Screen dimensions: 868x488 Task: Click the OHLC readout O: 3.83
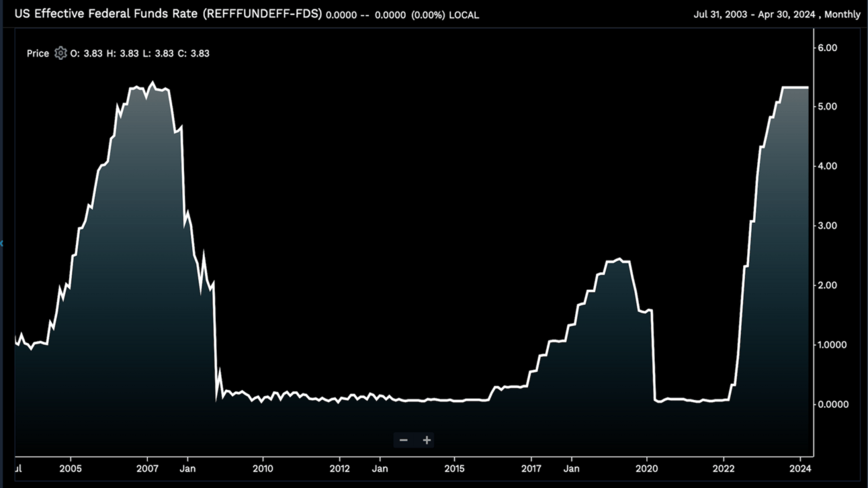click(x=87, y=53)
